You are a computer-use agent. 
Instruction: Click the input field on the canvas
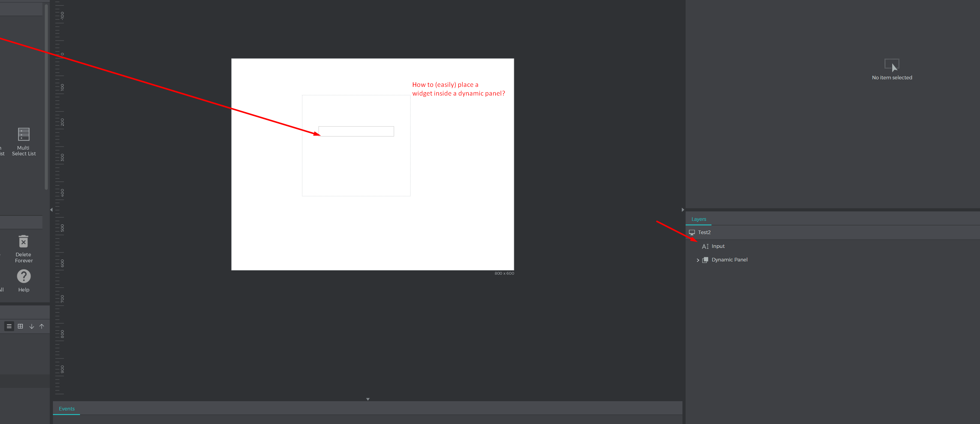point(356,132)
